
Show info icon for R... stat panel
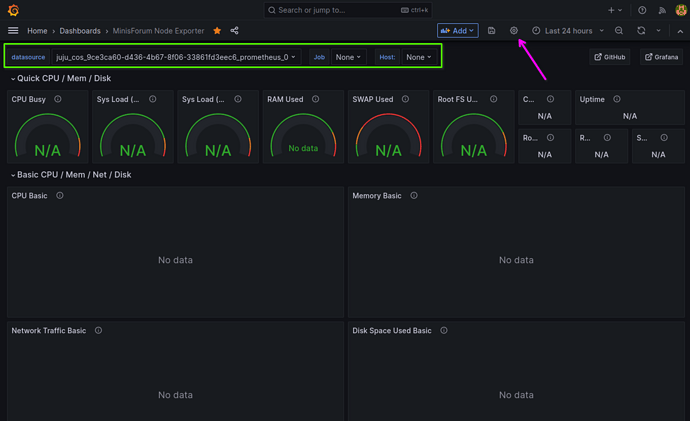(x=607, y=138)
